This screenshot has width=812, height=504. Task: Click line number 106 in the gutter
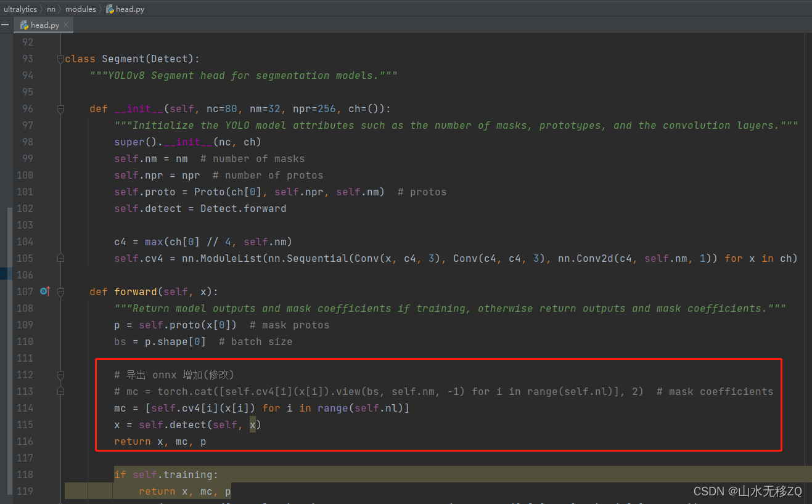point(25,275)
